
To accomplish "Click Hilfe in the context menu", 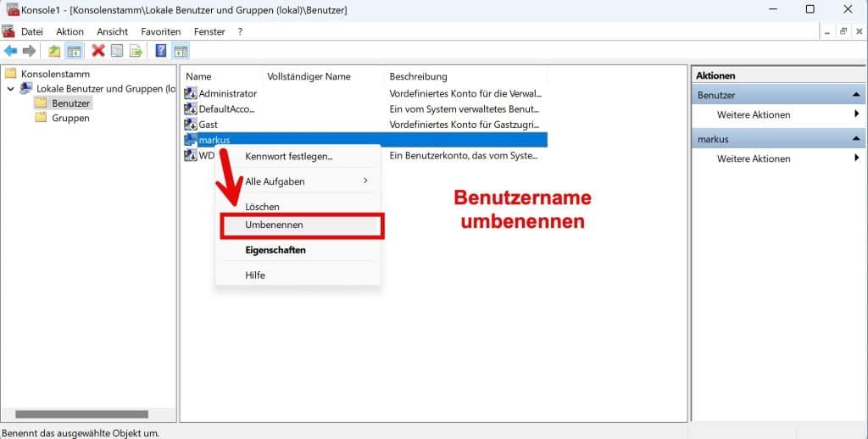I will (x=298, y=275).
